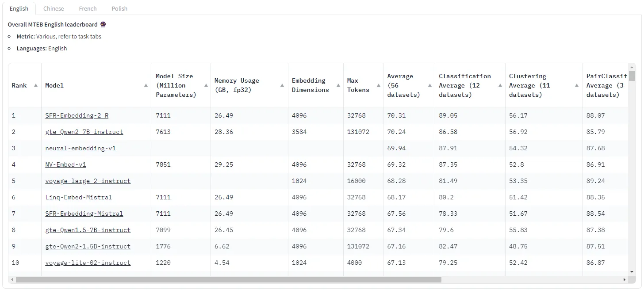Open gte-Qwen1.5-7B-instruct model link
This screenshot has width=644, height=290.
click(x=88, y=230)
